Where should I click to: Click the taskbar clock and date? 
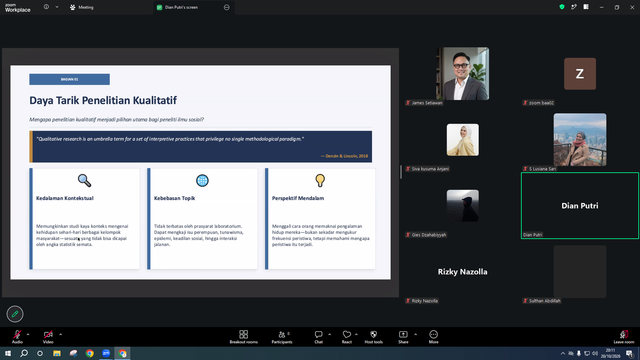point(611,353)
